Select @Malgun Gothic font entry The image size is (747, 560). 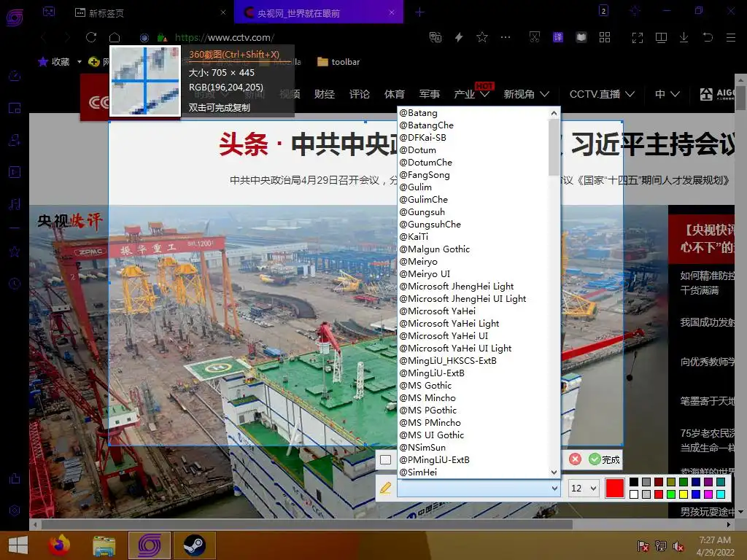[473, 249]
